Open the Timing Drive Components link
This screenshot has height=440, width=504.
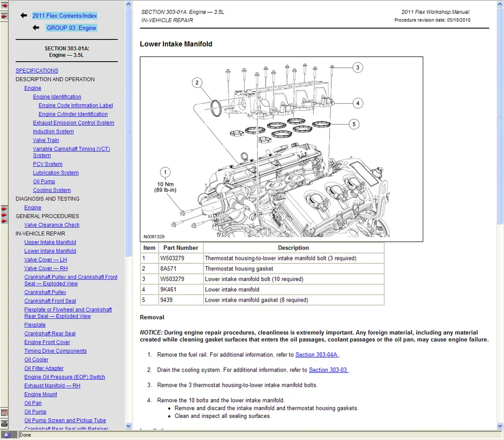coord(56,350)
